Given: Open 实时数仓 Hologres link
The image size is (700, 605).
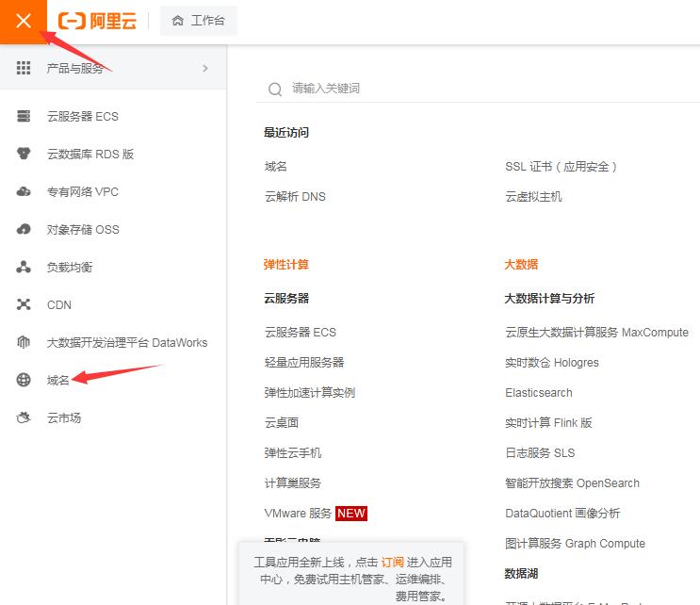Looking at the screenshot, I should coord(552,362).
